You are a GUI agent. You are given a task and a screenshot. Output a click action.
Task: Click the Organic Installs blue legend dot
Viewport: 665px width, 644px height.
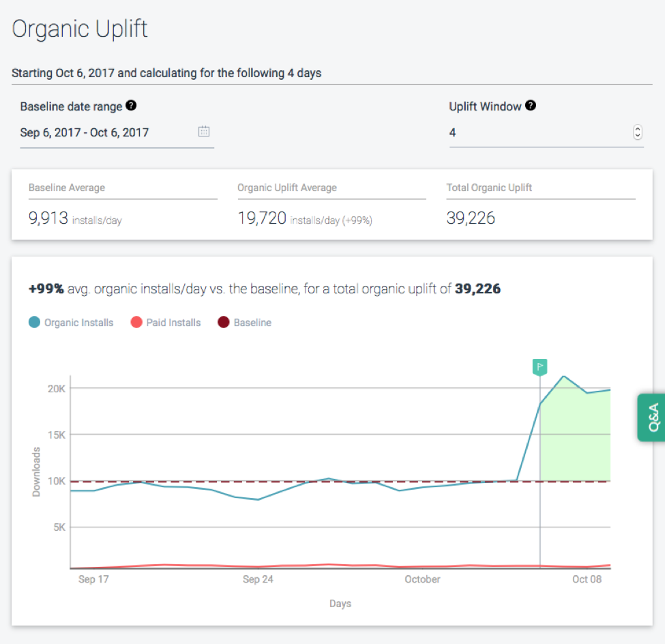point(34,323)
